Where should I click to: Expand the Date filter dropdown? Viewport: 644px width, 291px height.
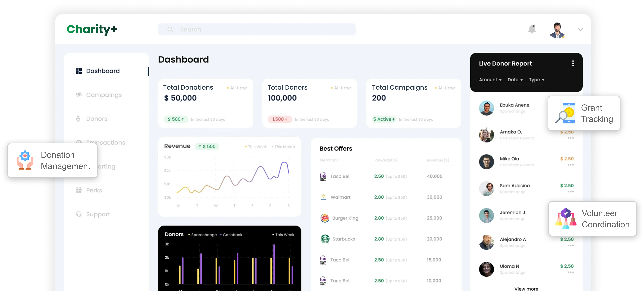click(x=515, y=80)
